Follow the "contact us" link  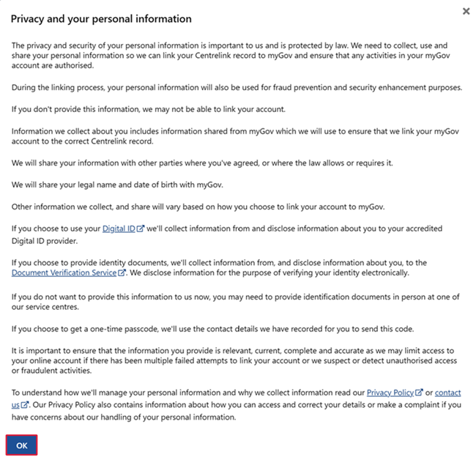tap(447, 393)
